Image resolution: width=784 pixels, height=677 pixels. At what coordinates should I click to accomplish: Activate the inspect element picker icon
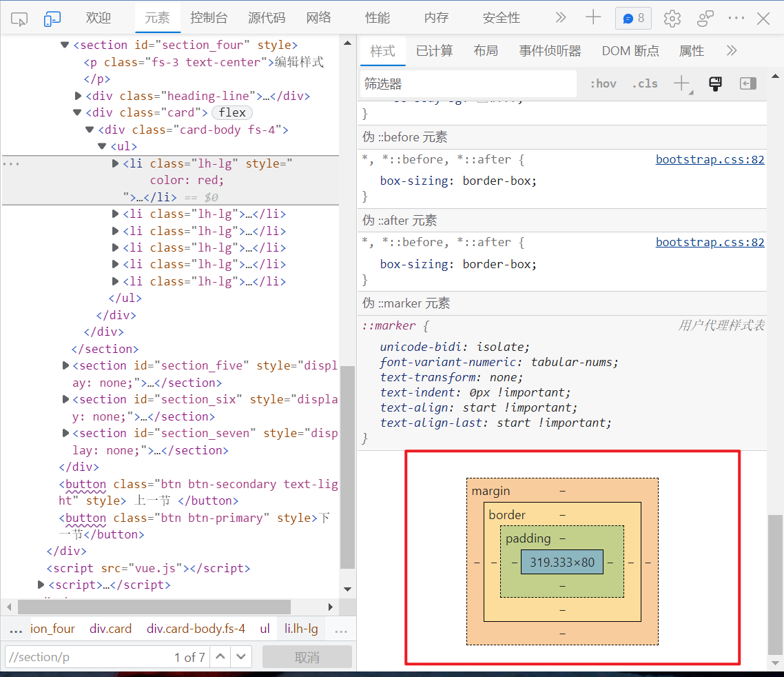pos(19,19)
